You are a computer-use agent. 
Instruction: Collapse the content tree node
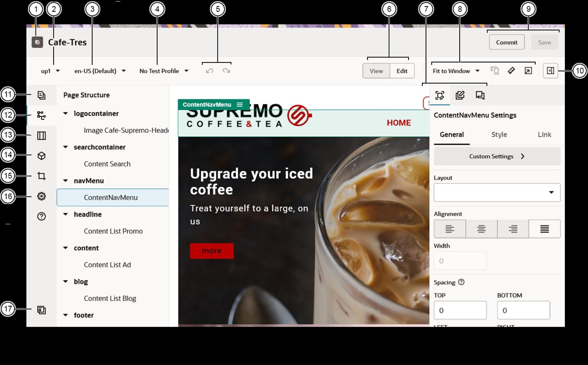65,248
